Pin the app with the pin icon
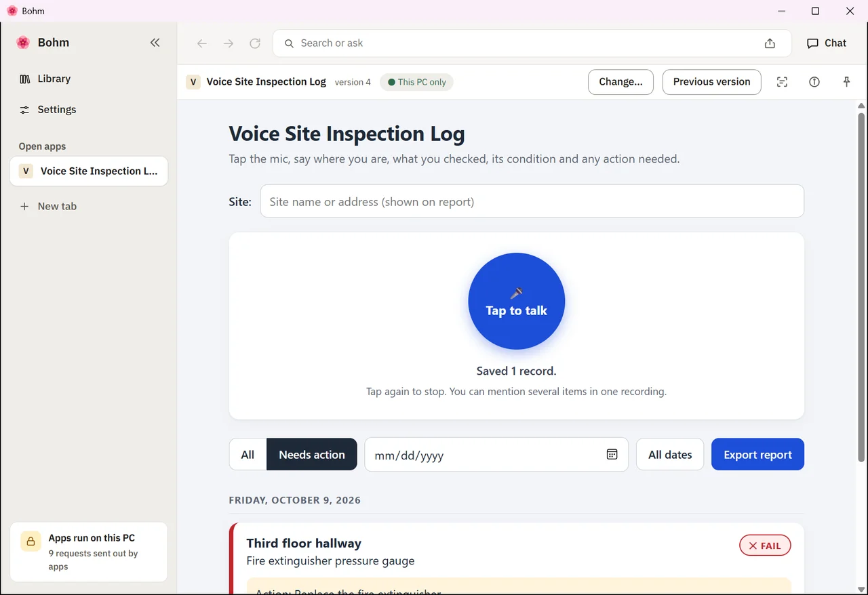 tap(846, 82)
